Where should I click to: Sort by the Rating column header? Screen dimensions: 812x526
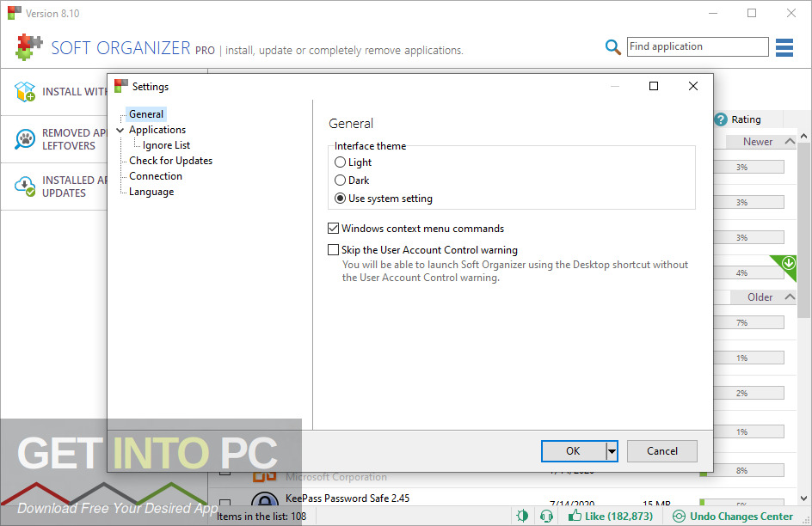(x=746, y=119)
